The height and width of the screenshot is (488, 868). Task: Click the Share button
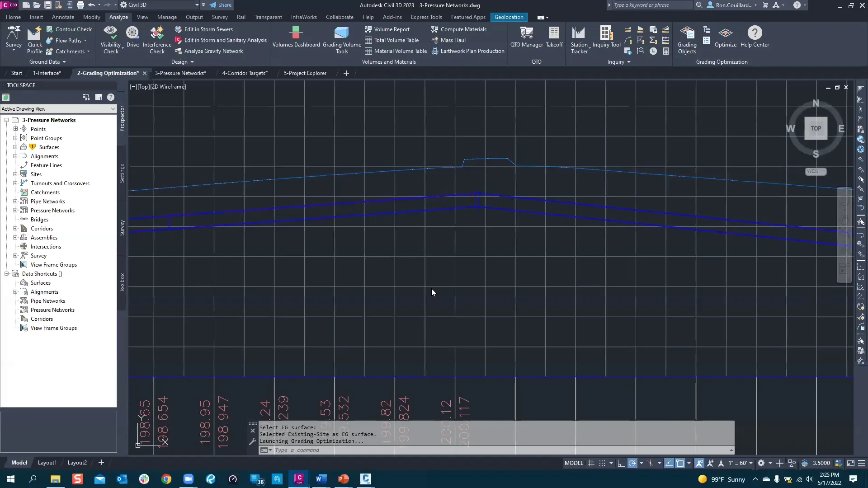pyautogui.click(x=221, y=5)
